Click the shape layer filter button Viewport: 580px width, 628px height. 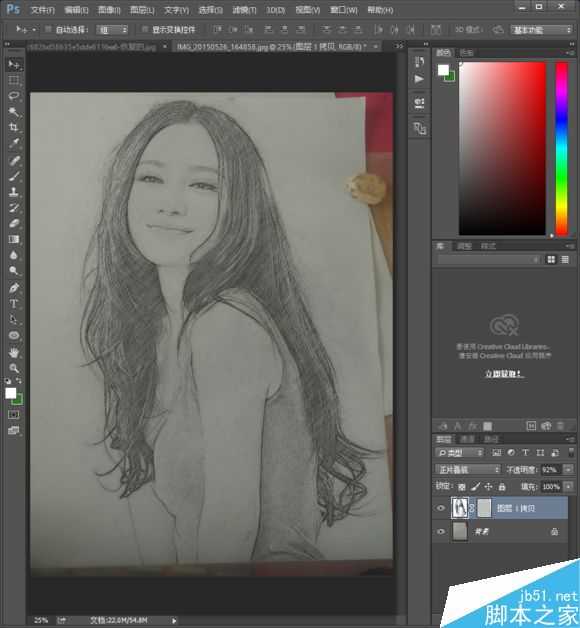(x=540, y=453)
